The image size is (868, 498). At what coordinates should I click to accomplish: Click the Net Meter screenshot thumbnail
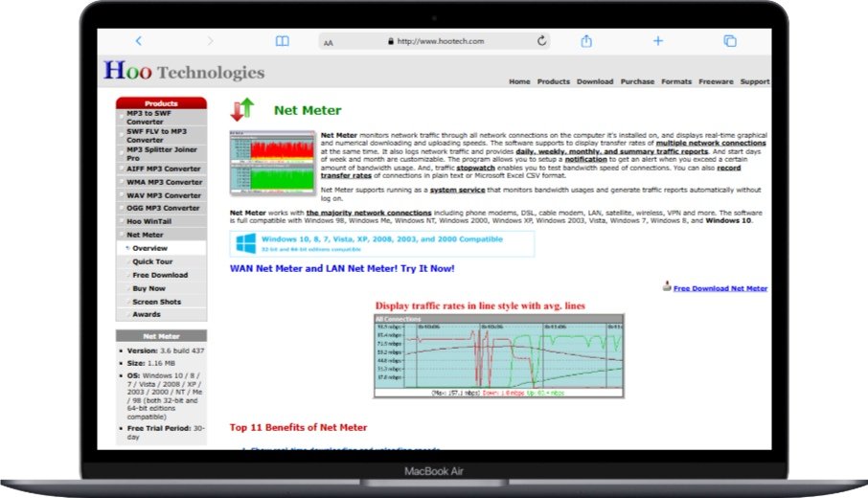click(272, 163)
